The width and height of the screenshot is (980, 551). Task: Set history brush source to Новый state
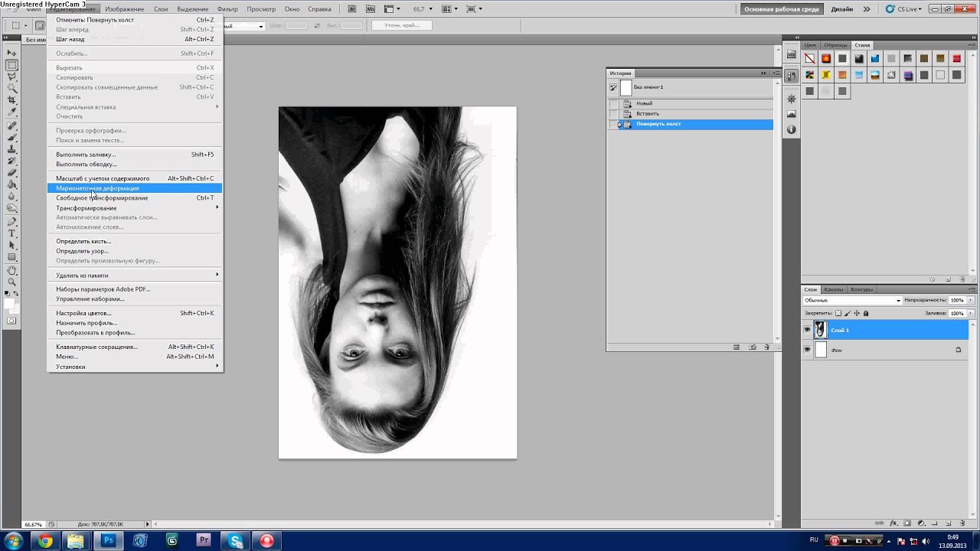point(613,103)
